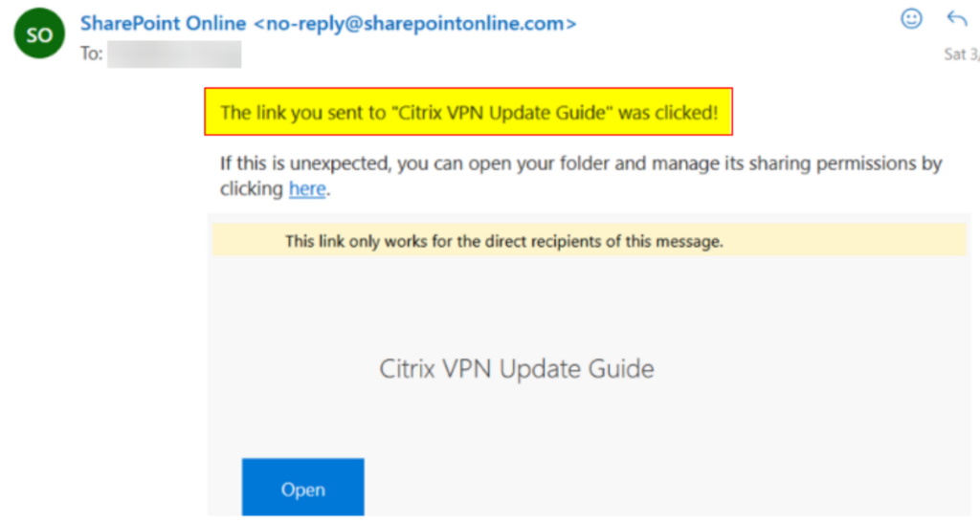The width and height of the screenshot is (980, 523).
Task: Select the Citrix VPN Update Guide card title
Action: pyautogui.click(x=516, y=369)
